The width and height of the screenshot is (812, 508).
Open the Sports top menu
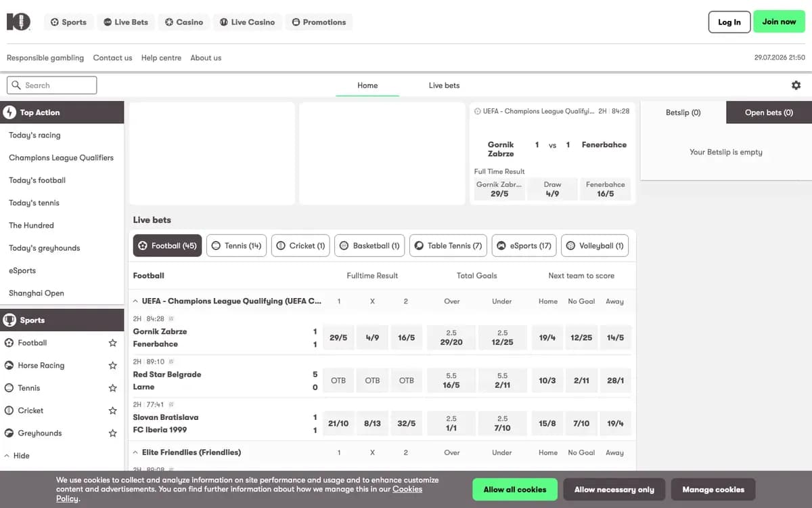(x=69, y=22)
